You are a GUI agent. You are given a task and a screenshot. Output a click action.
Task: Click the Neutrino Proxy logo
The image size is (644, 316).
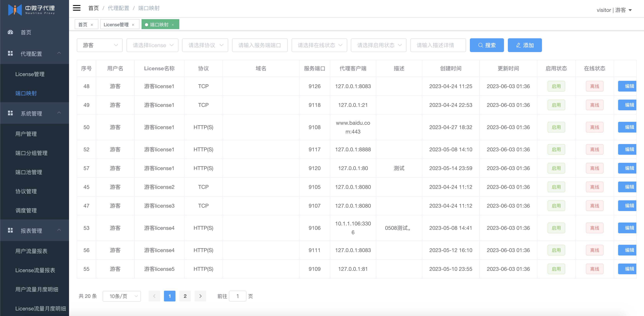point(31,10)
